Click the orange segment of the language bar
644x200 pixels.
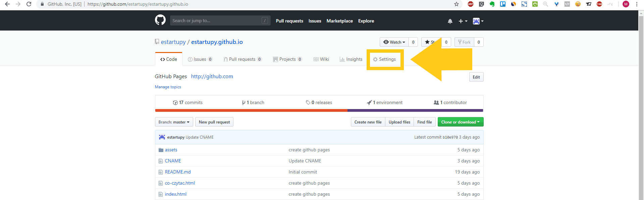[251, 110]
